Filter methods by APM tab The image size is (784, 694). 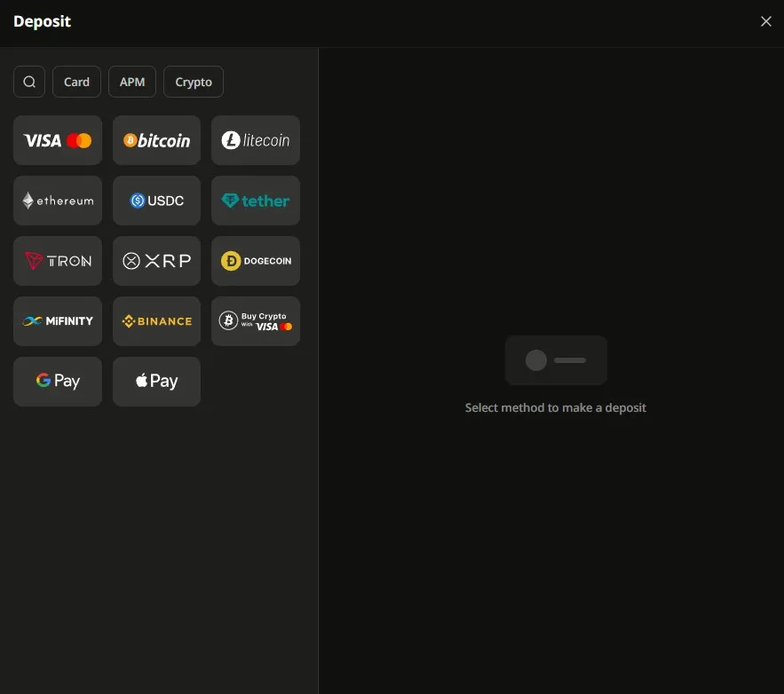pos(132,82)
